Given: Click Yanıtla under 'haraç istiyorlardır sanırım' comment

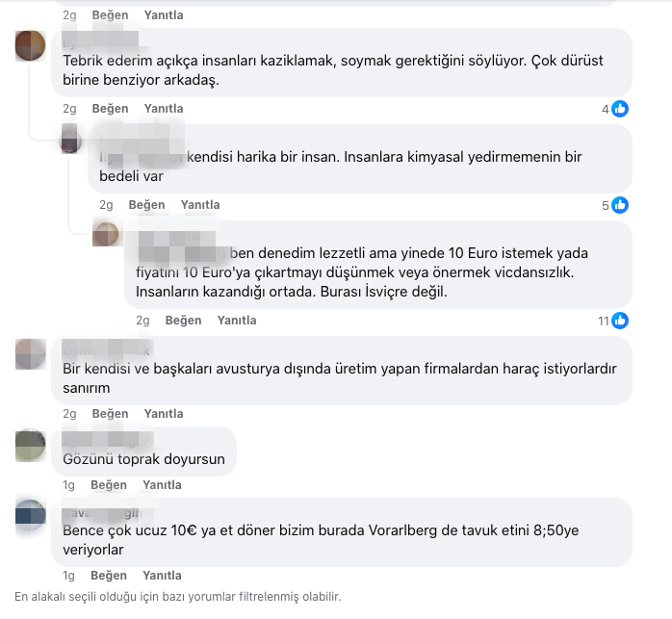Looking at the screenshot, I should pyautogui.click(x=164, y=414).
